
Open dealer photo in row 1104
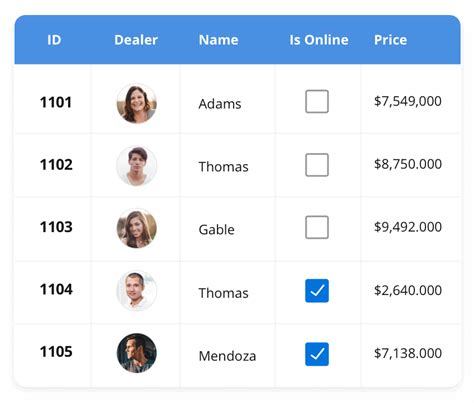point(137,291)
